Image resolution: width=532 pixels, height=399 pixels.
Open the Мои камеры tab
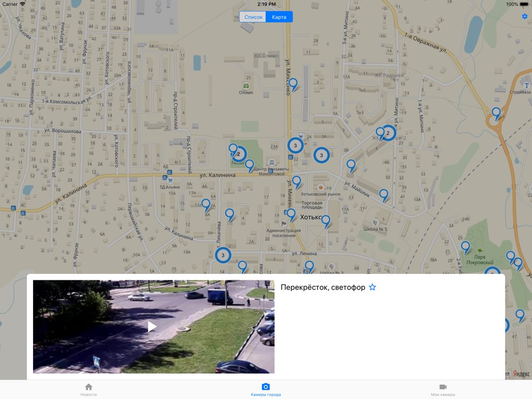(443, 389)
